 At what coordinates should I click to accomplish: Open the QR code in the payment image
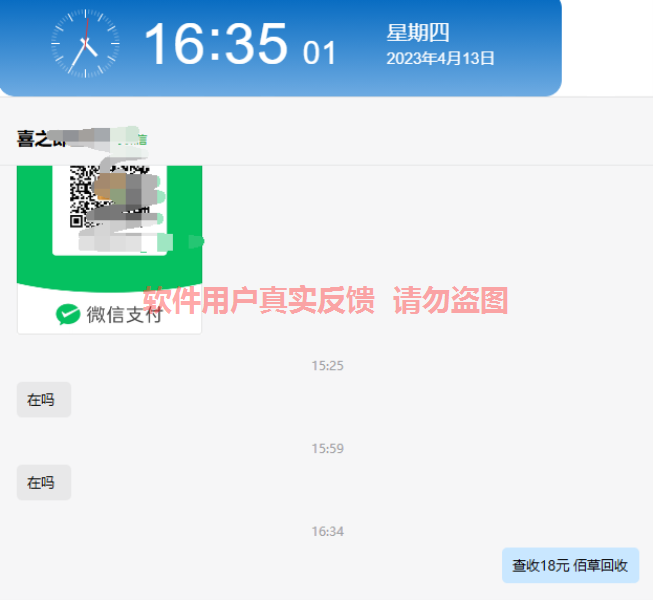110,197
